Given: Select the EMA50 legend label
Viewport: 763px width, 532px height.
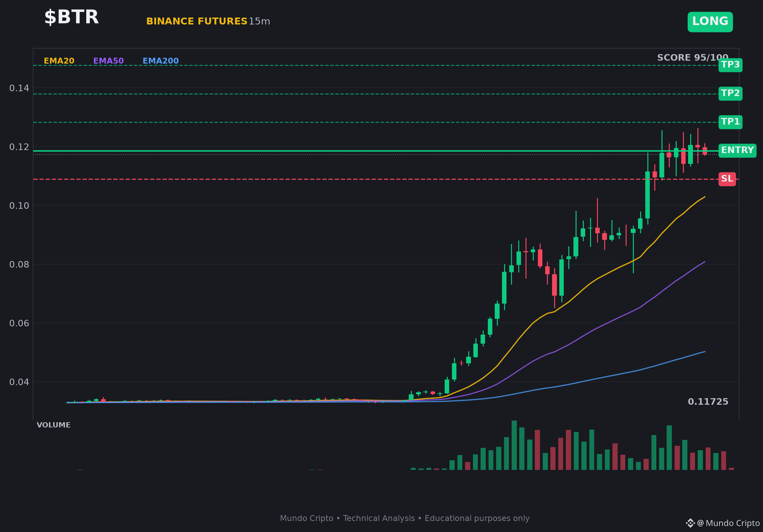Looking at the screenshot, I should click(108, 61).
